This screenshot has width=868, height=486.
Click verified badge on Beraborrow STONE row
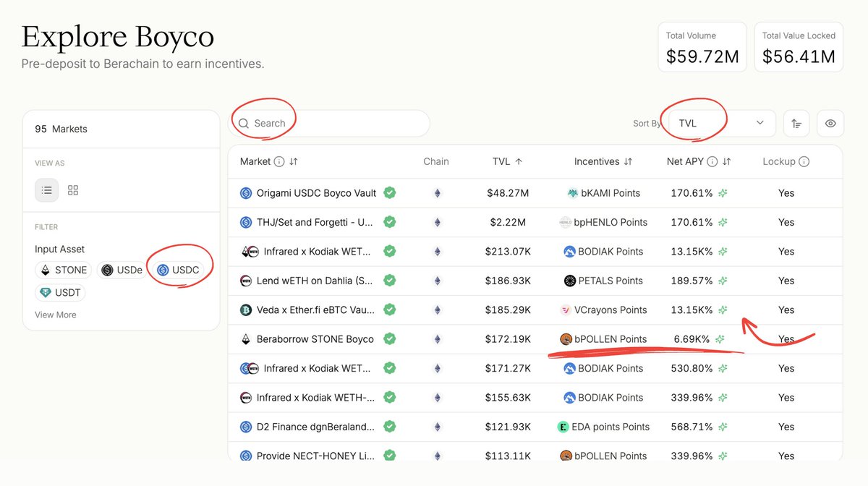[389, 339]
